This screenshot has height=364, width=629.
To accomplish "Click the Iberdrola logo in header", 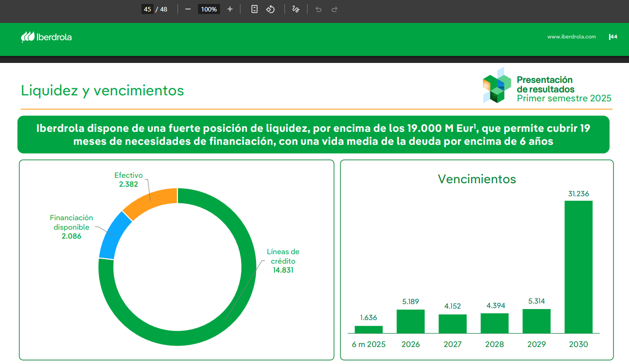I will coord(46,37).
